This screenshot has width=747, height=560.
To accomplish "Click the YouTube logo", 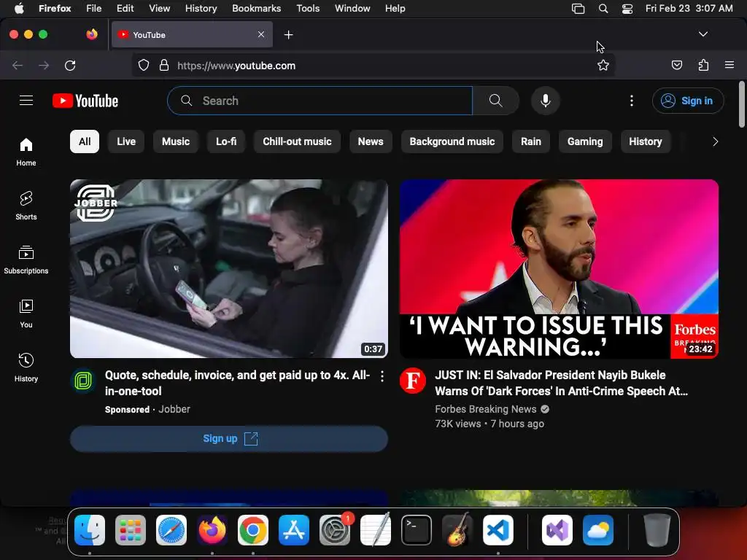I will coord(85,101).
